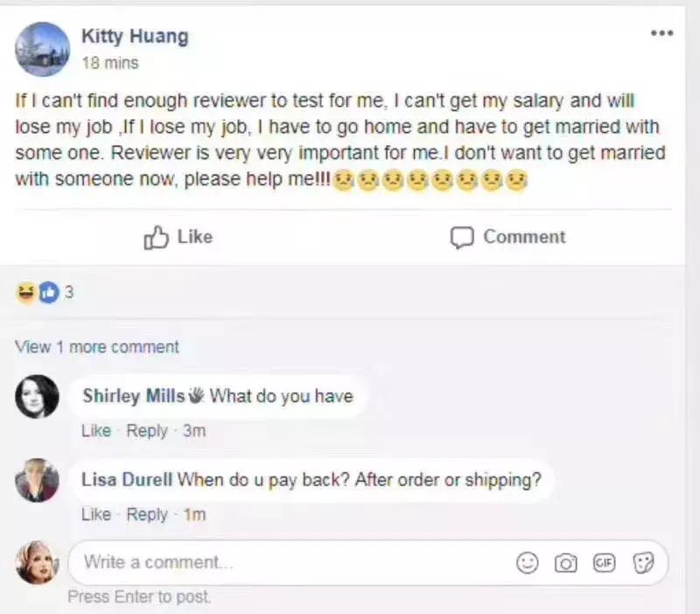Open Kitty Huang's profile name link
The image size is (700, 614).
[134, 36]
